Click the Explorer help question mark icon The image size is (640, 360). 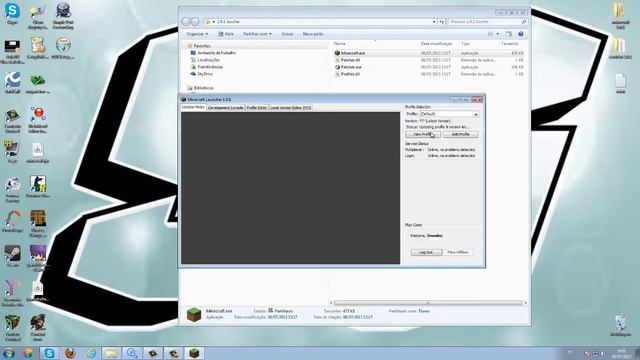click(x=521, y=34)
